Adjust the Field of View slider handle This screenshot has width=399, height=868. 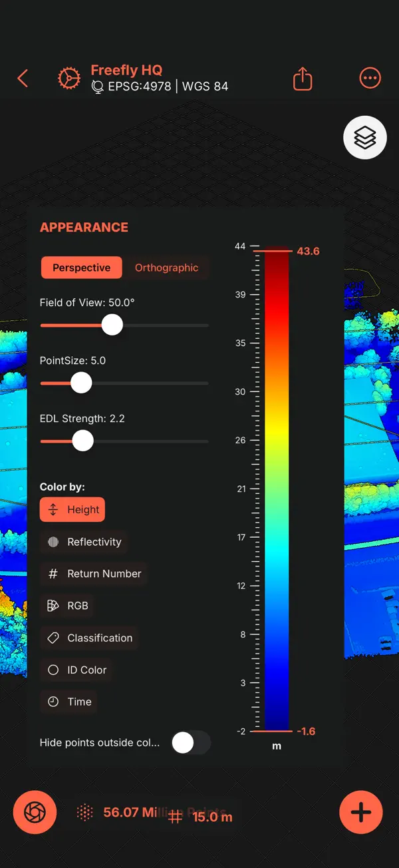112,325
